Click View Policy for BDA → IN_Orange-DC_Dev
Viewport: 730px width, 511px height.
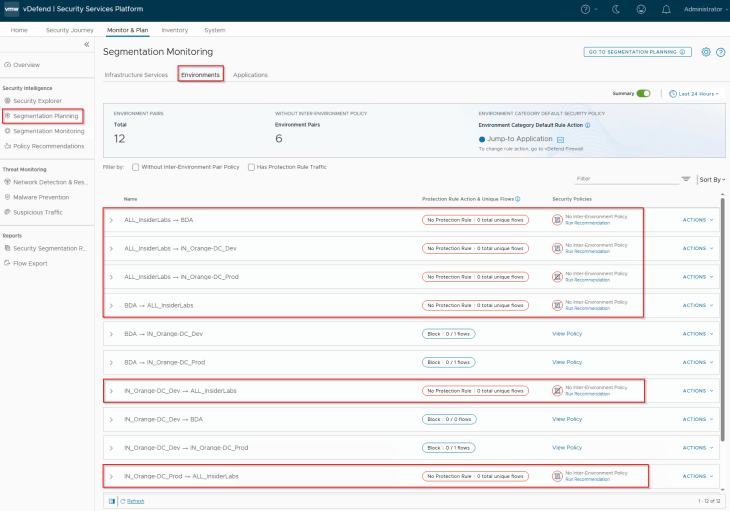click(567, 334)
